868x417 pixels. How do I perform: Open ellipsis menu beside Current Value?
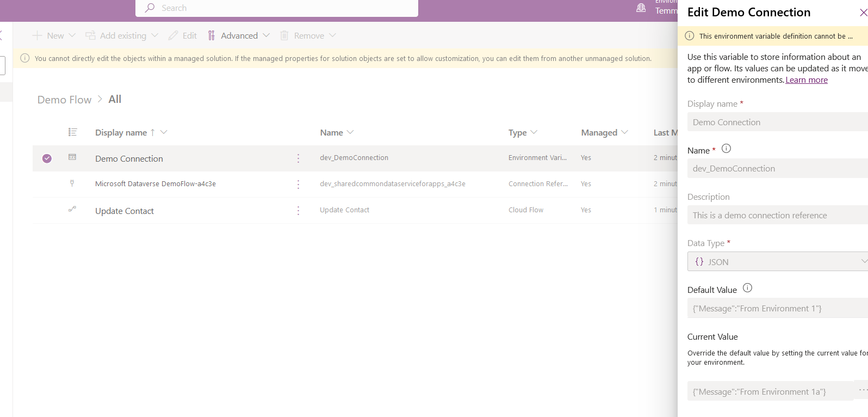tap(863, 390)
